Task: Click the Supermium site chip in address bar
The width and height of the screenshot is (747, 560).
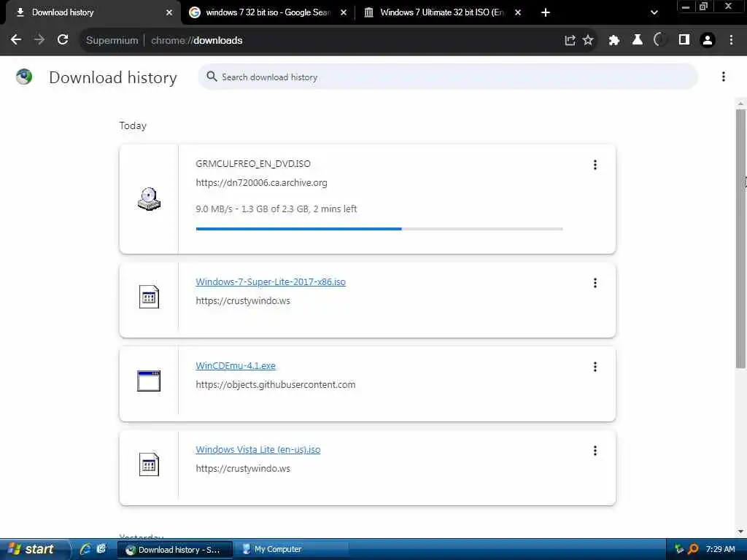Action: pos(112,40)
